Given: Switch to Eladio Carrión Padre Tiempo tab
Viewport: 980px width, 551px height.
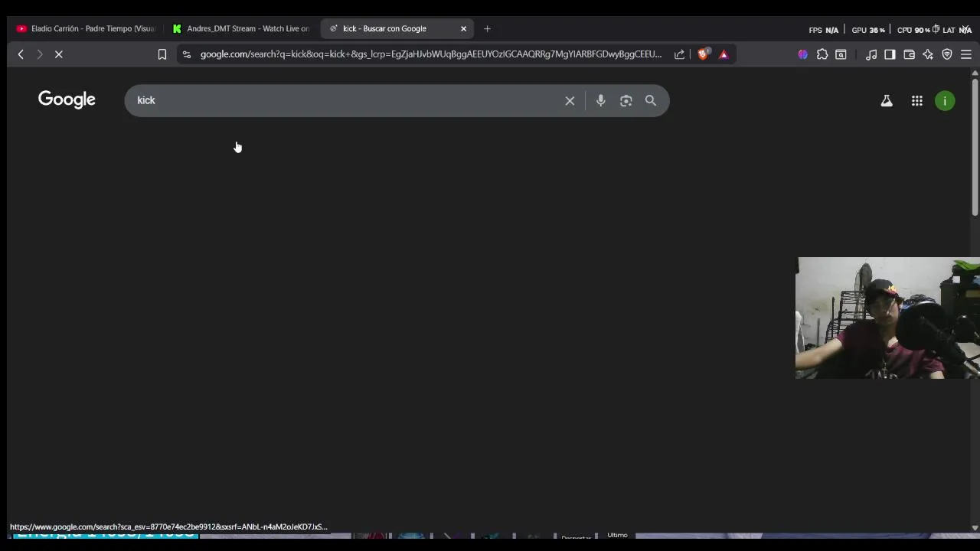Looking at the screenshot, I should click(x=86, y=28).
